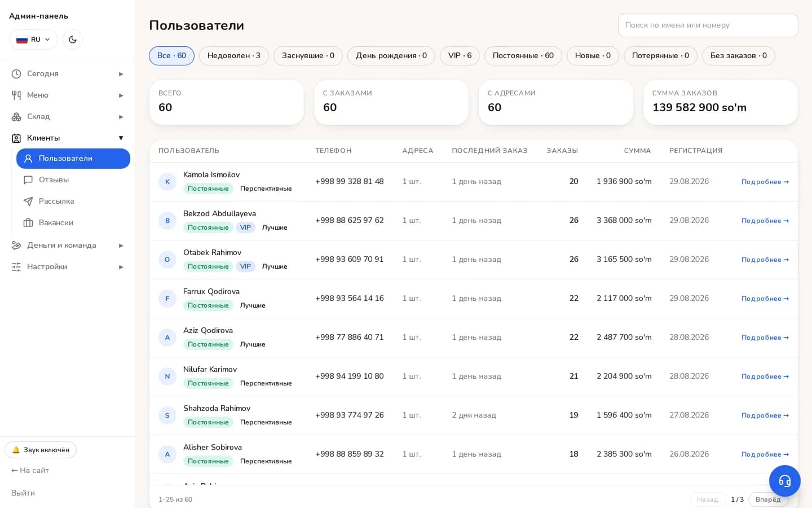The image size is (812, 508).
Task: Select the Недоволен · 3 filter tab
Action: (234, 56)
